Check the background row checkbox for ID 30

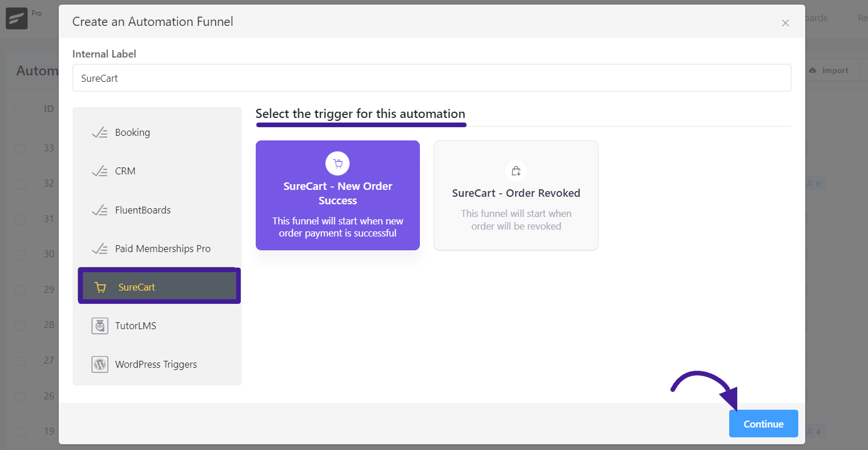pyautogui.click(x=20, y=255)
